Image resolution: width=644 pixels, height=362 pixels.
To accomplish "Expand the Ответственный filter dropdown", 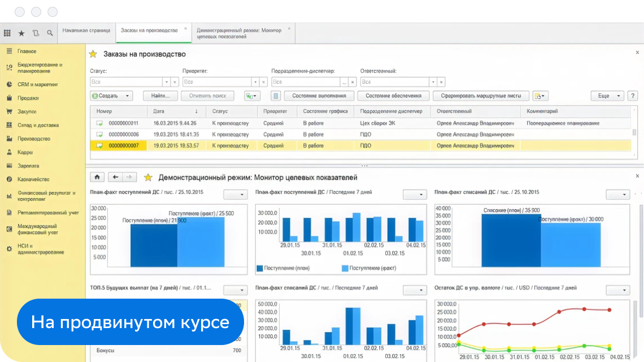I will pos(433,83).
